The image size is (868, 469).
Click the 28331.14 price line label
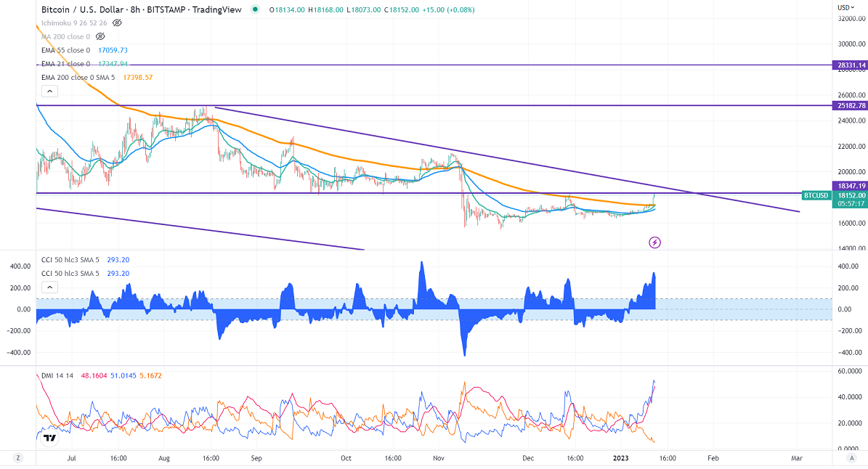[x=851, y=65]
